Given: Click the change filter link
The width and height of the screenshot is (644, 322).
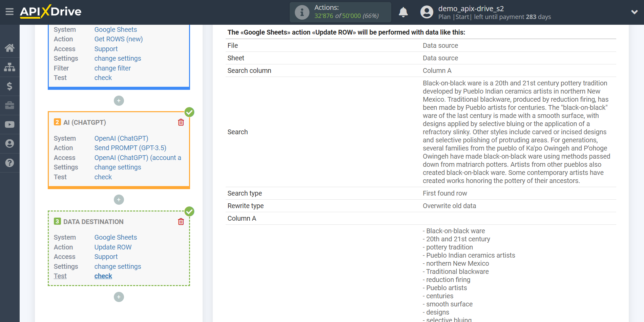Looking at the screenshot, I should tap(112, 68).
